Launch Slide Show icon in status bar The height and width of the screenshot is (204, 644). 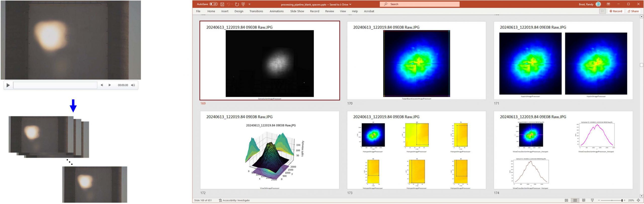coord(592,200)
